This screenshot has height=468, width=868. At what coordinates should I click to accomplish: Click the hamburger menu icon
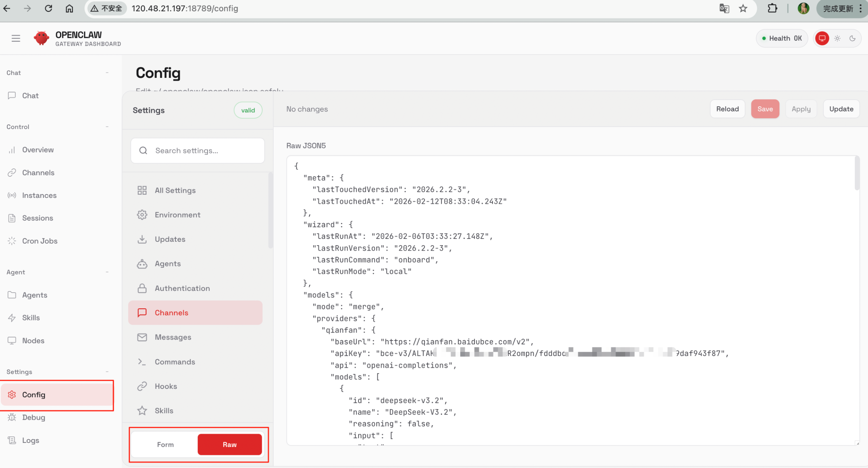[16, 38]
